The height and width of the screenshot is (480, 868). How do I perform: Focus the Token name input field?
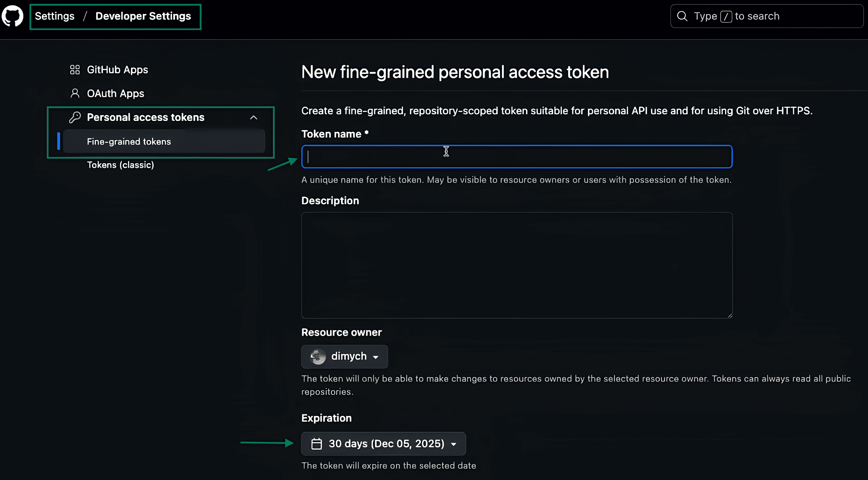click(x=516, y=157)
